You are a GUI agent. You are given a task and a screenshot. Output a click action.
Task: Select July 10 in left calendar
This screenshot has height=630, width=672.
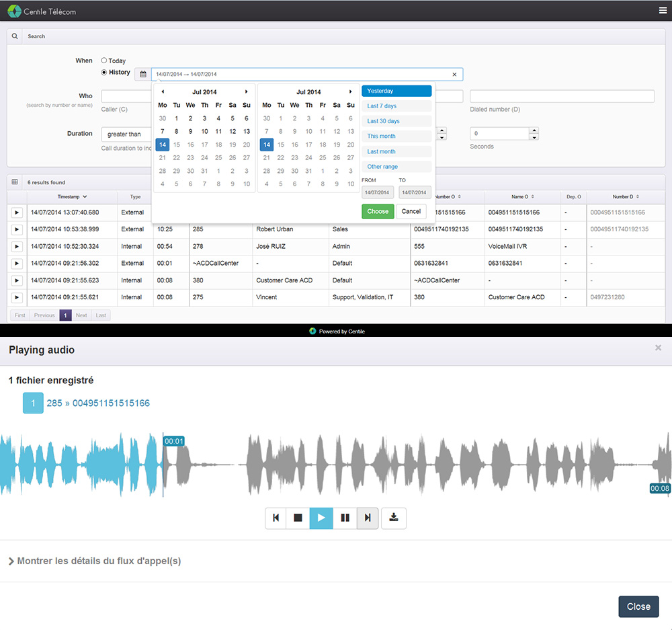(204, 132)
